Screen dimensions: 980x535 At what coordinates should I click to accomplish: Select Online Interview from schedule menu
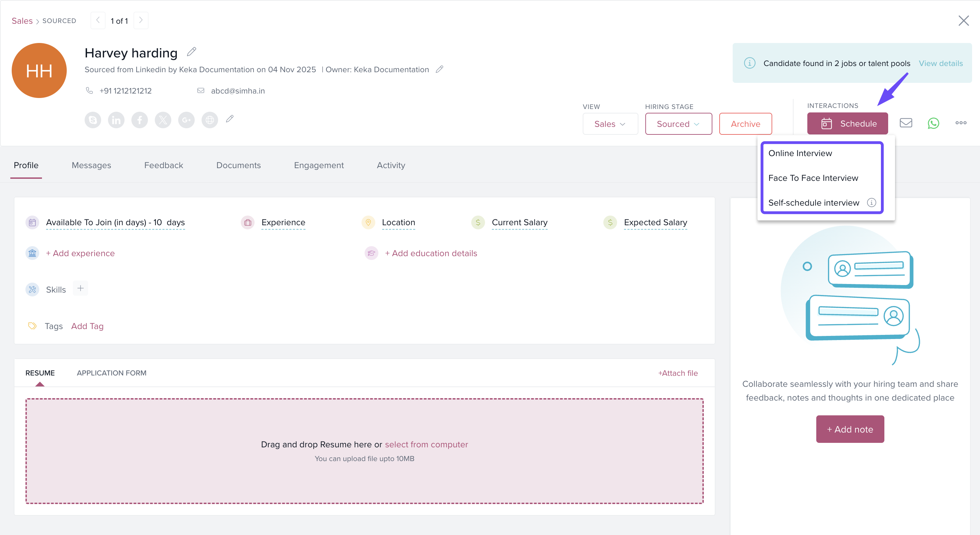[800, 153]
